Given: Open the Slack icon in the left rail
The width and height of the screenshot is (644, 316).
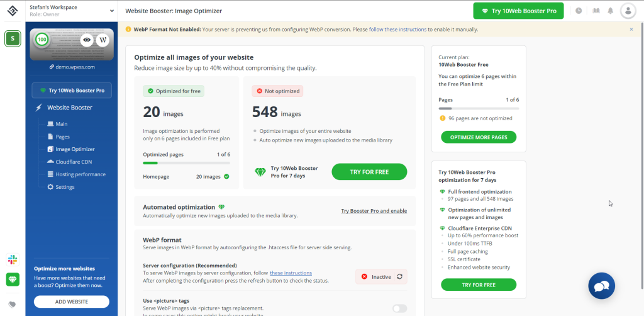Looking at the screenshot, I should coord(13,260).
